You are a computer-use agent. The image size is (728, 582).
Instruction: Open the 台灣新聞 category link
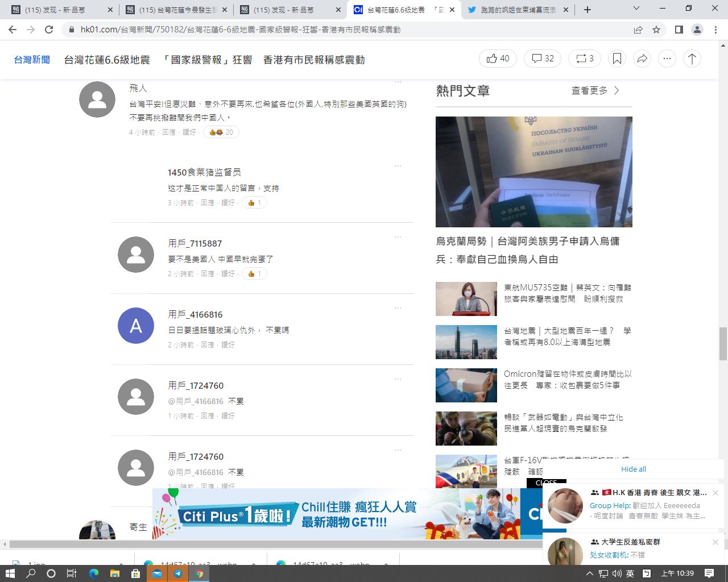tap(32, 60)
